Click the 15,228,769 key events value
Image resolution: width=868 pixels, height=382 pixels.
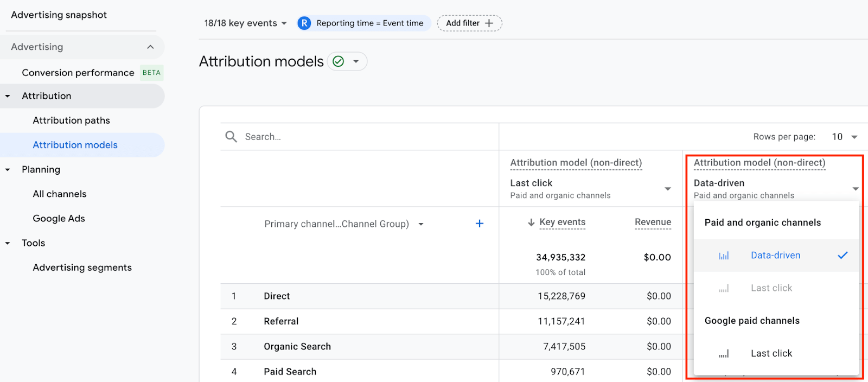561,296
